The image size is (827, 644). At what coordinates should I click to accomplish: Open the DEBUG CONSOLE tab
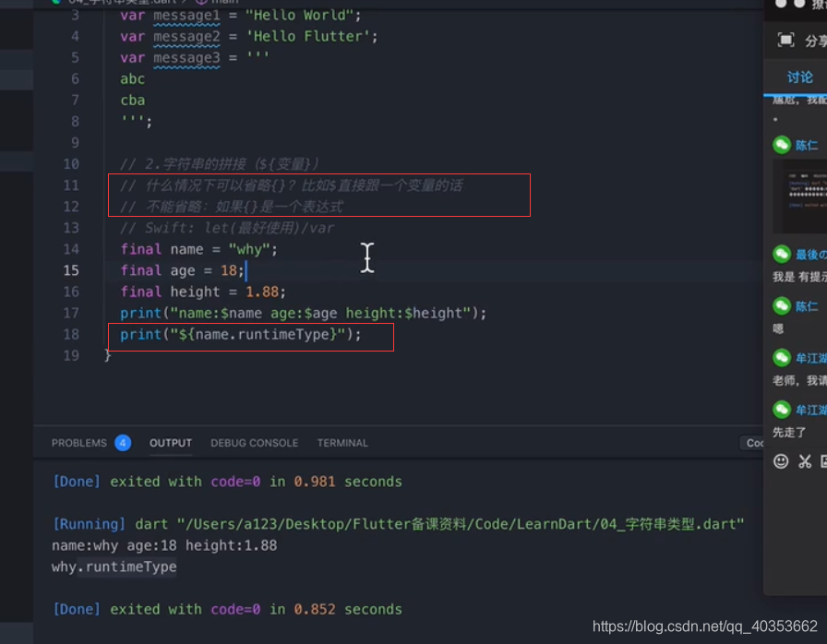click(x=254, y=443)
